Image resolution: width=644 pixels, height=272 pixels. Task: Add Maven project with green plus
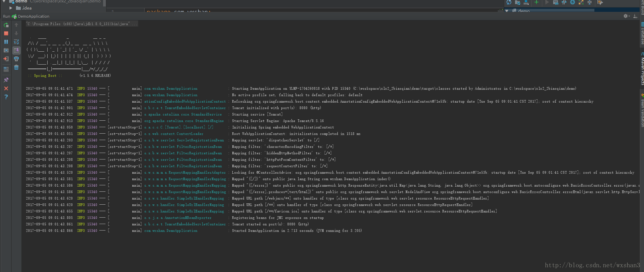(x=536, y=2)
